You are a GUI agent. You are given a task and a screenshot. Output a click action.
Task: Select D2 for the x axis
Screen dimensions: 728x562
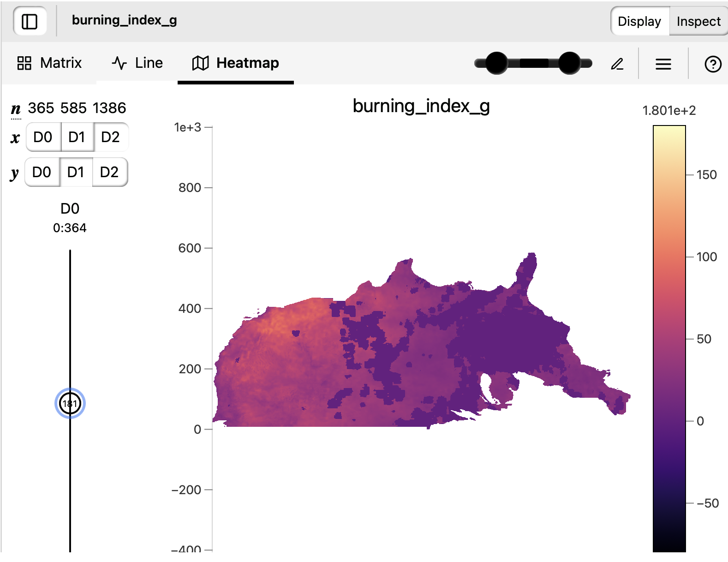110,137
